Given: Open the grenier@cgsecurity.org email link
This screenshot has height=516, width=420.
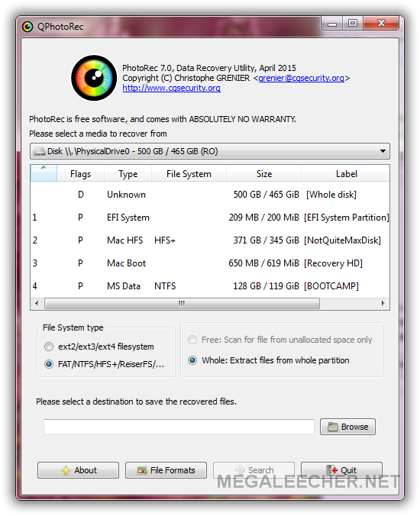Looking at the screenshot, I should [301, 78].
